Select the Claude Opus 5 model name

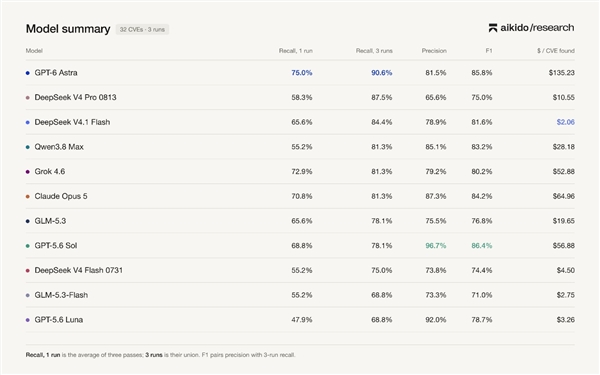[61, 196]
